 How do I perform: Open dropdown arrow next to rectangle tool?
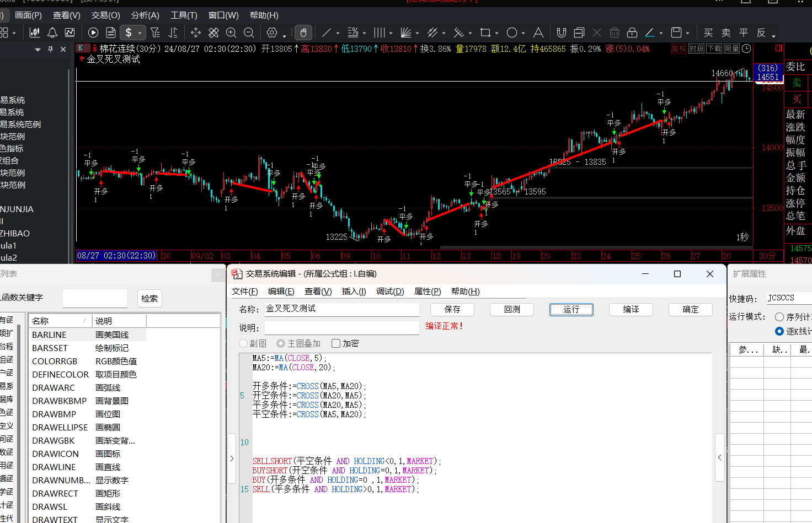497,33
